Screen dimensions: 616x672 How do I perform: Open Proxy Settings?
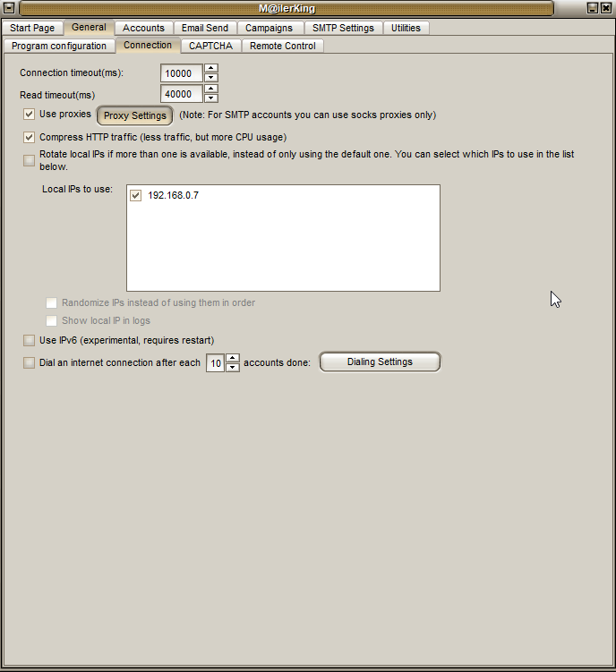[x=134, y=115]
